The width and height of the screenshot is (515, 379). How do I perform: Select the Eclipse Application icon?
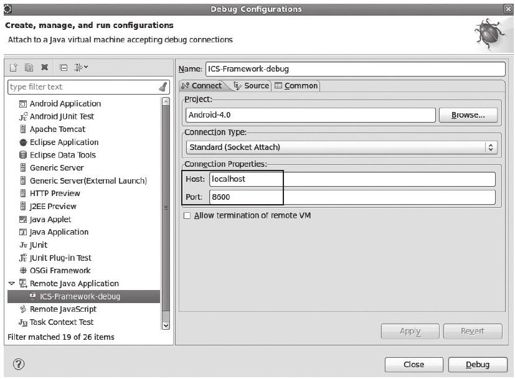click(23, 142)
